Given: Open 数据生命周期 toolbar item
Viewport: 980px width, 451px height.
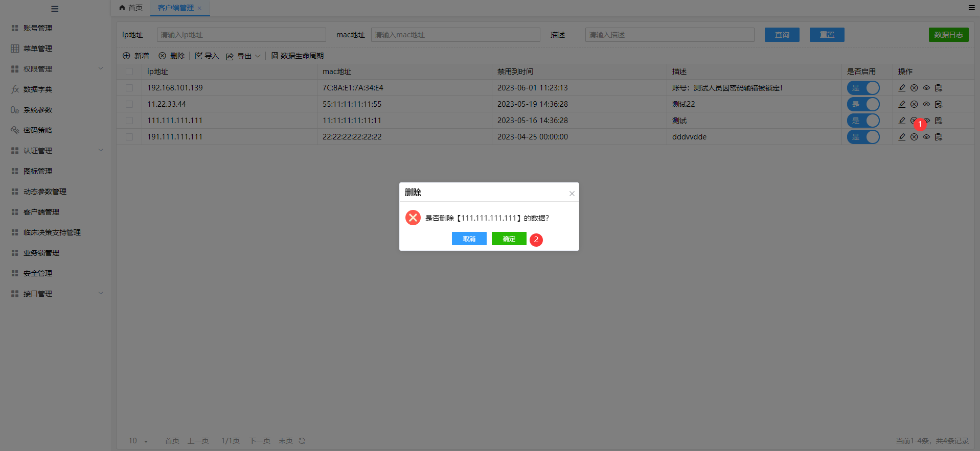Looking at the screenshot, I should click(x=298, y=56).
